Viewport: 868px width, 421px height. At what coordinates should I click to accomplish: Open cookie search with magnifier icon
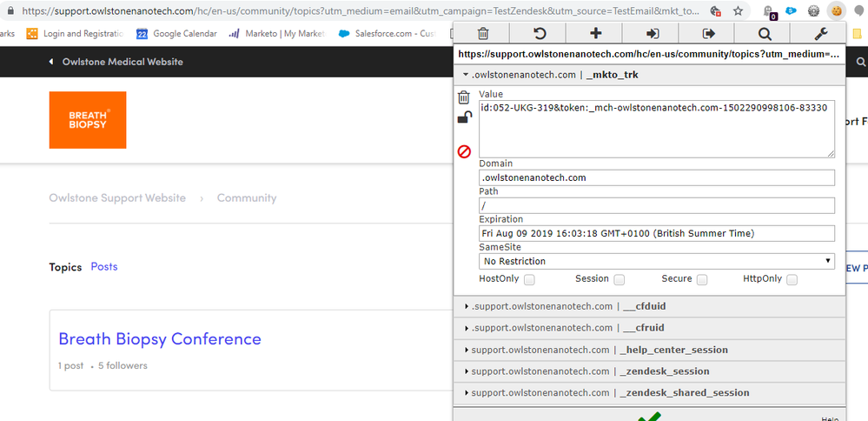click(x=765, y=34)
